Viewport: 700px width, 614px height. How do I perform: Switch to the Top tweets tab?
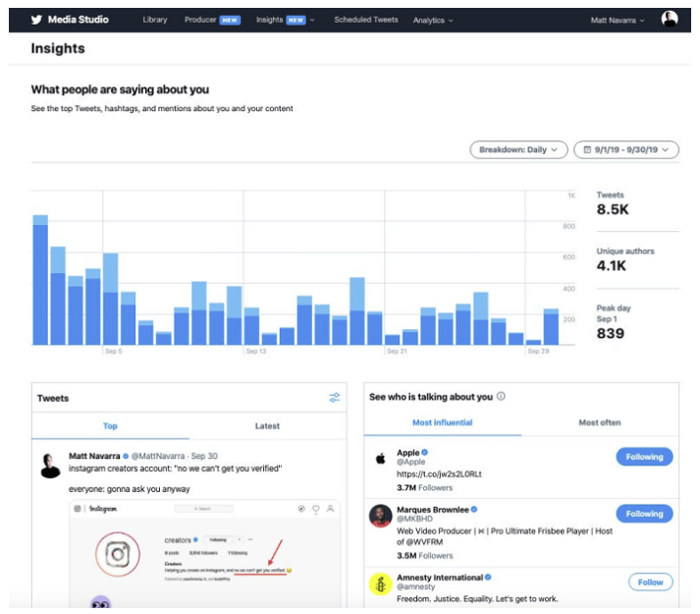[110, 425]
